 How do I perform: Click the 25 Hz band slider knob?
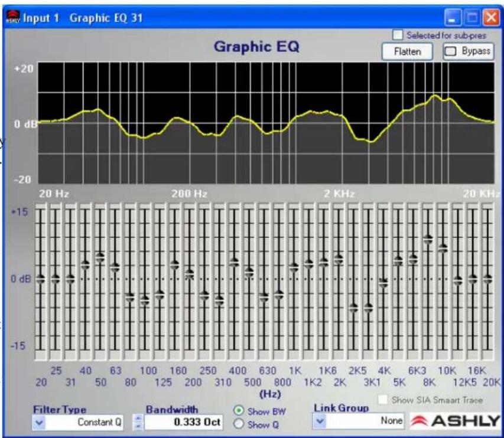[x=56, y=279]
